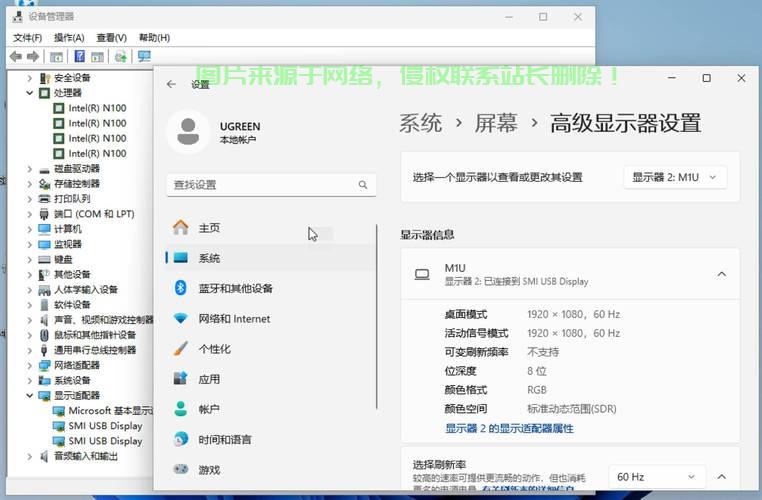
Task: Click 系统 in the breadcrumb header
Action: 421,123
